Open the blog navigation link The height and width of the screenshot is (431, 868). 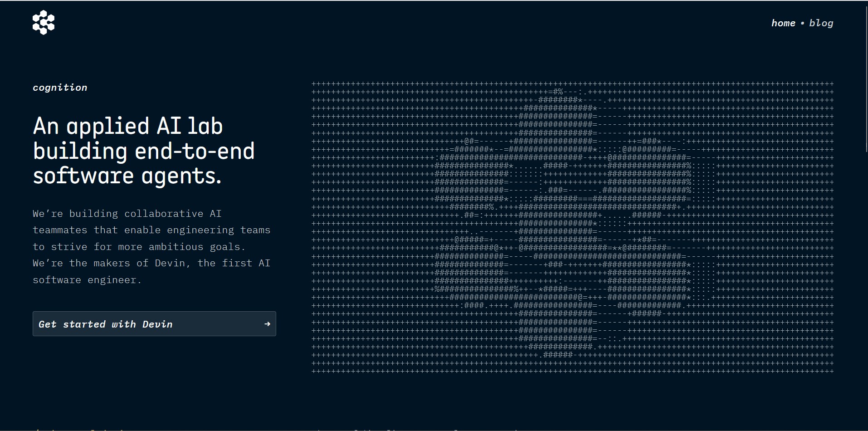pyautogui.click(x=821, y=23)
